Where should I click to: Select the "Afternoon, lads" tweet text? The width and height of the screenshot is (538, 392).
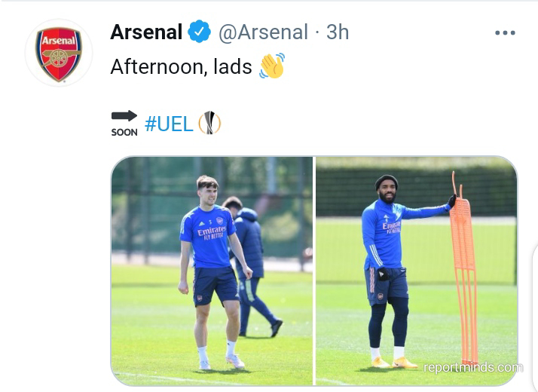(181, 66)
